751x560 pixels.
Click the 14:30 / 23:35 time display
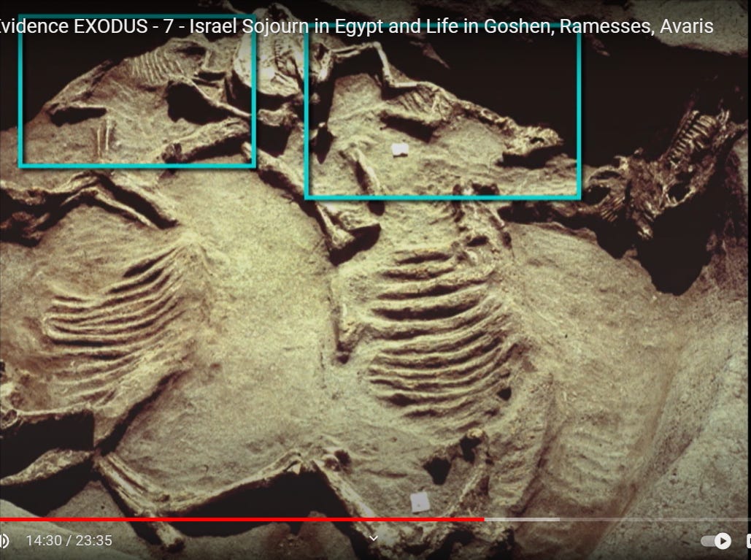click(69, 541)
